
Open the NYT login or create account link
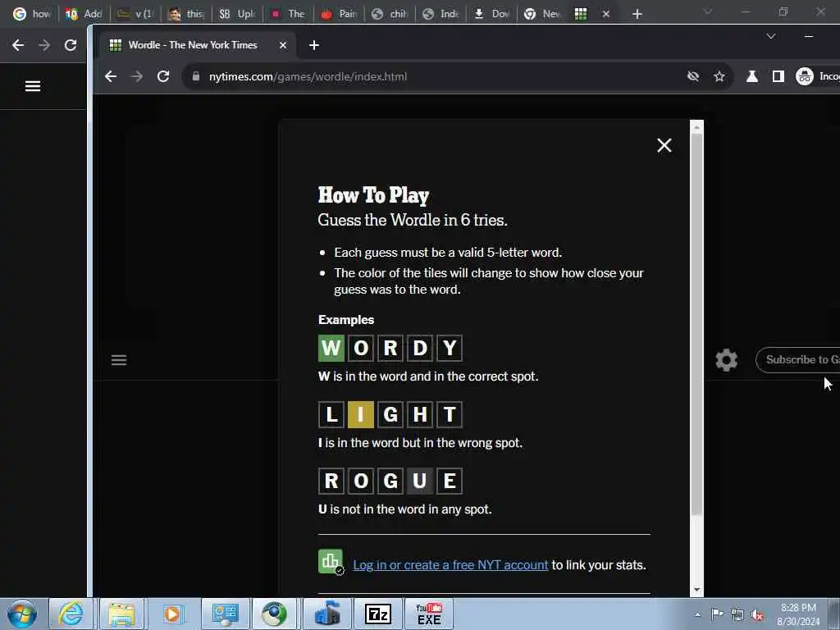[x=450, y=565]
